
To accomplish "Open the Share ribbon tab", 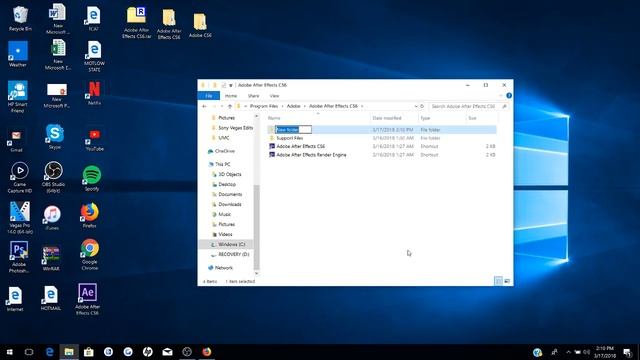I will point(253,96).
